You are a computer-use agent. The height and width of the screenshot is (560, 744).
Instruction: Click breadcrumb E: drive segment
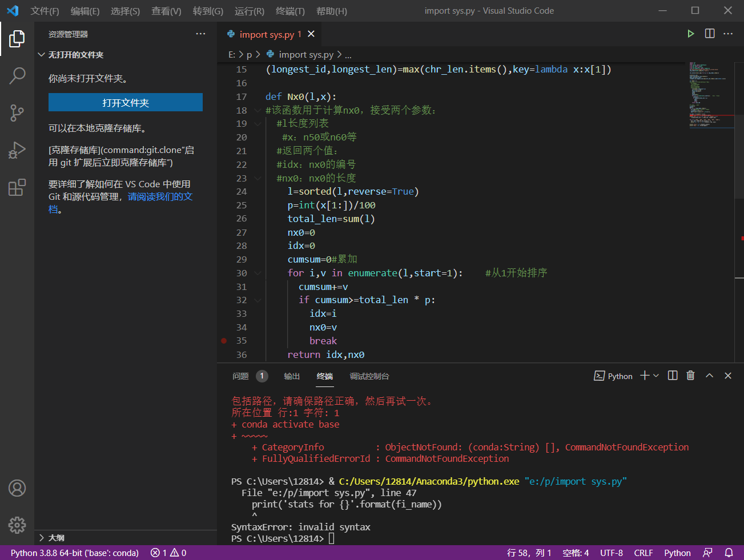232,54
